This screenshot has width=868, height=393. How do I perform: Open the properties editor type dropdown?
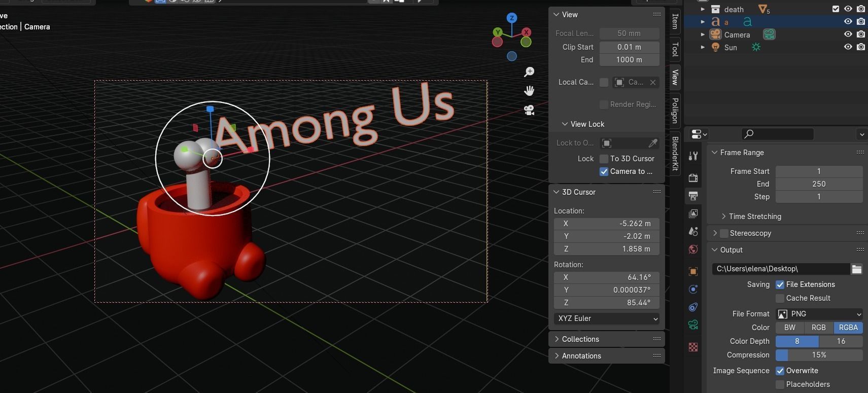click(699, 134)
